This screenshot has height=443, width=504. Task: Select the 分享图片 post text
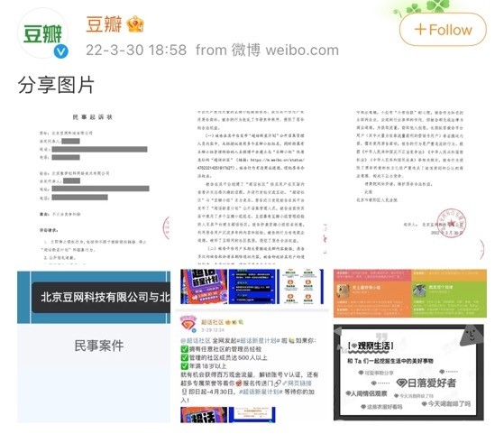56,85
